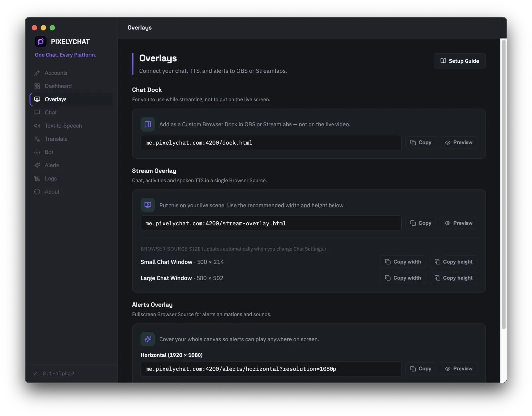Screen dimensions: 532x416
Task: Click the Logs list icon in the sidebar
Action: pos(37,179)
